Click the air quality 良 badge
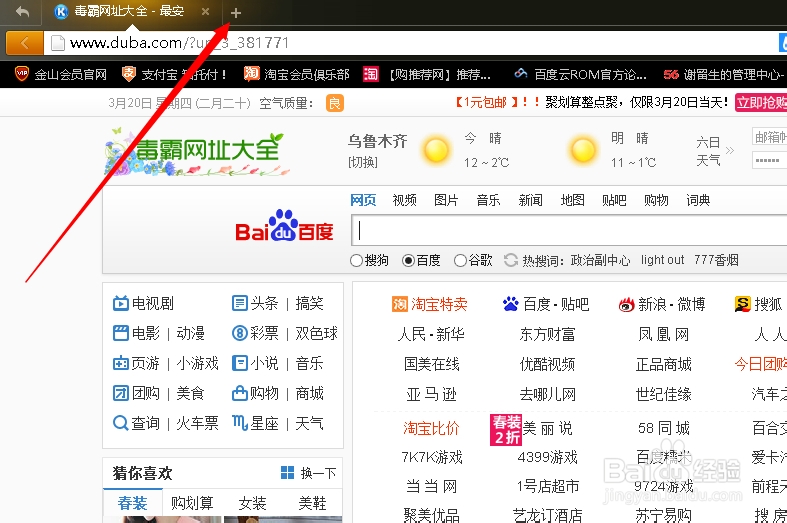The height and width of the screenshot is (523, 787). click(x=335, y=103)
